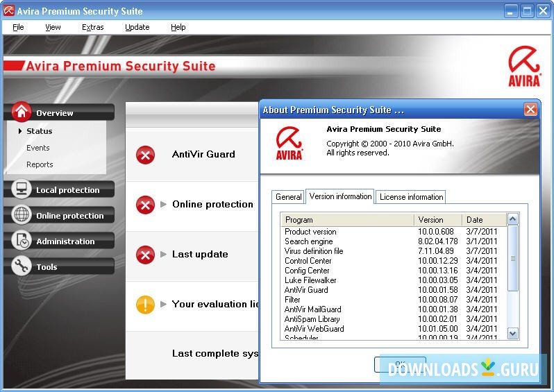Select the Luke Filewalker row
The height and width of the screenshot is (392, 554).
click(394, 280)
